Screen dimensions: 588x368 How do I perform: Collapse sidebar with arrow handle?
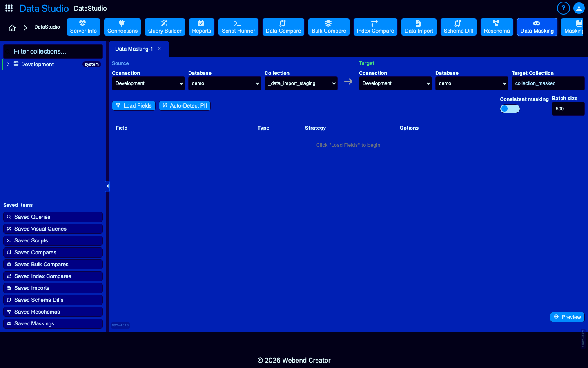click(107, 186)
